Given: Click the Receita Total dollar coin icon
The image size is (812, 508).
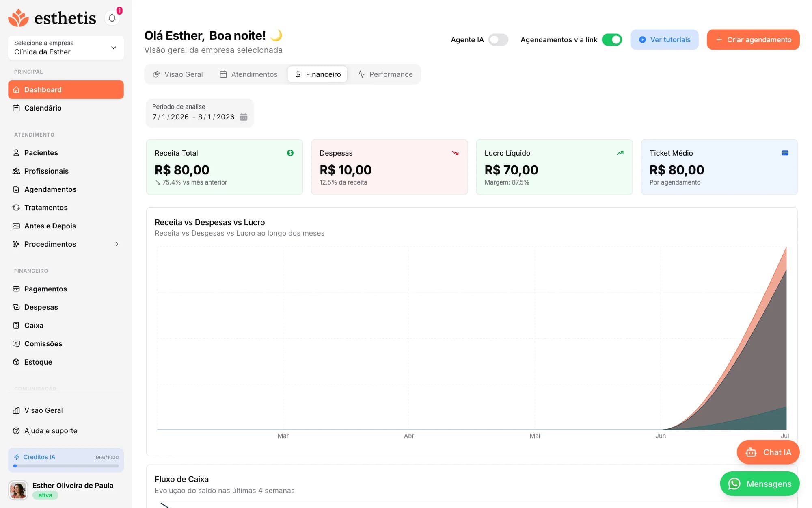Looking at the screenshot, I should (x=290, y=153).
